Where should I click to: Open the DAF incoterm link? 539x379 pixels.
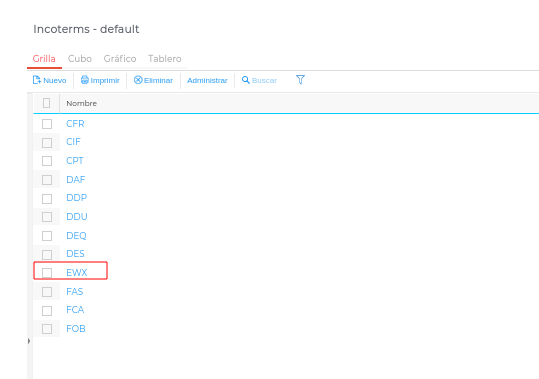tap(76, 180)
